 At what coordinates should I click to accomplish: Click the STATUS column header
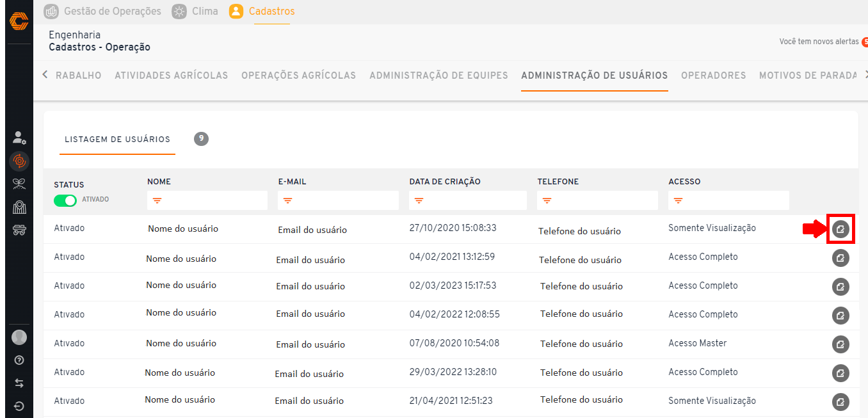point(69,185)
